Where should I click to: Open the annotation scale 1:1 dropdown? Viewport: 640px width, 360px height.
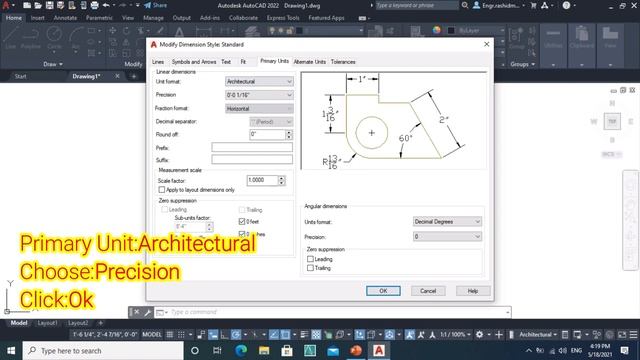(456, 335)
